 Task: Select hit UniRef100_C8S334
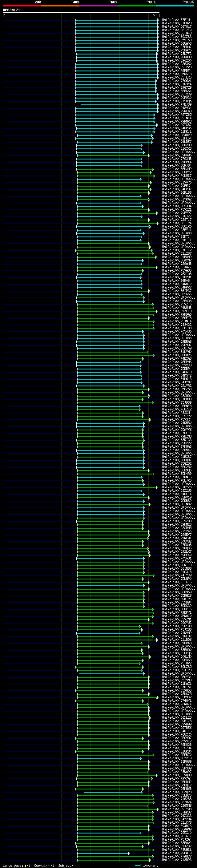click(x=177, y=206)
